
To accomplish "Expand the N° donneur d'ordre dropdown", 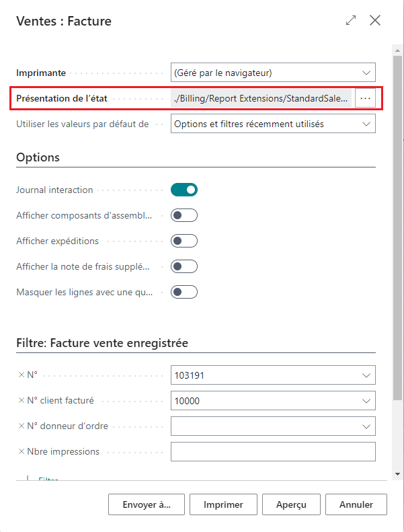I will pos(366,426).
